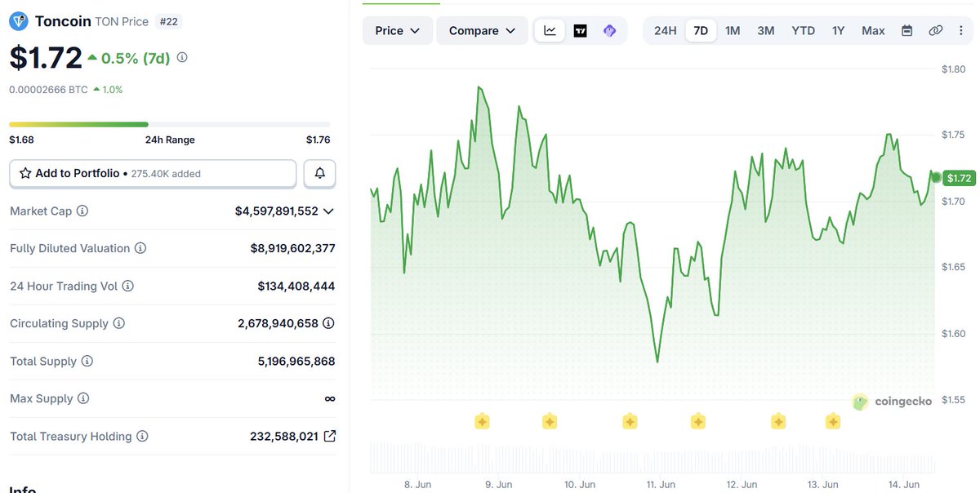The height and width of the screenshot is (493, 980).
Task: Show Total Treasury Holding info icon
Action: click(143, 436)
